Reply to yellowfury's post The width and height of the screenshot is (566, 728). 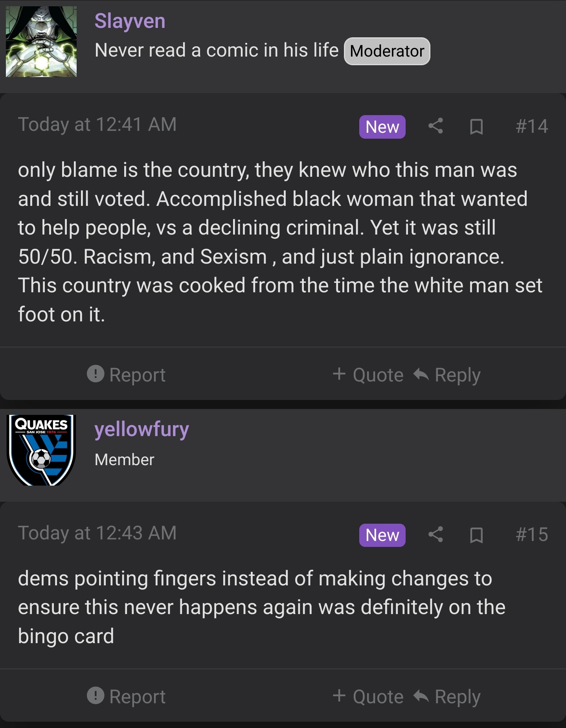coord(447,697)
